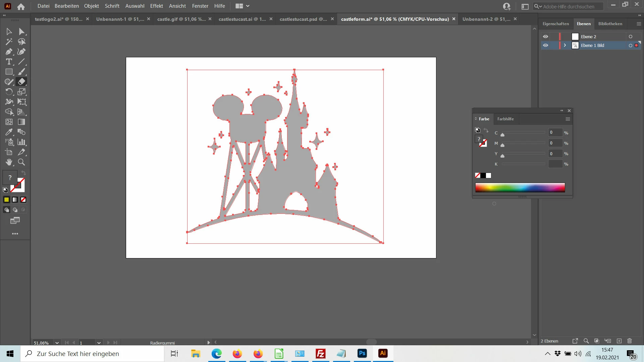Pick a color from the spectrum bar
The width and height of the screenshot is (644, 362).
pos(520,187)
